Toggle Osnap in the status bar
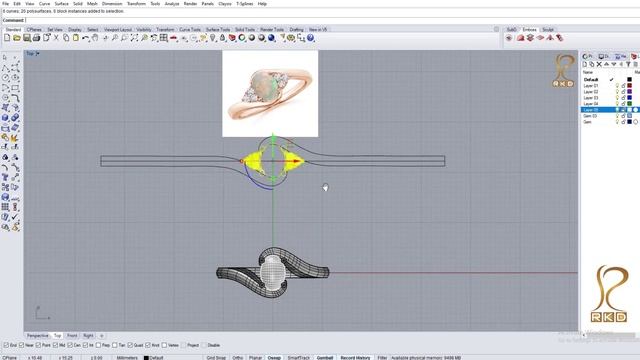The image size is (640, 360). pos(274,358)
